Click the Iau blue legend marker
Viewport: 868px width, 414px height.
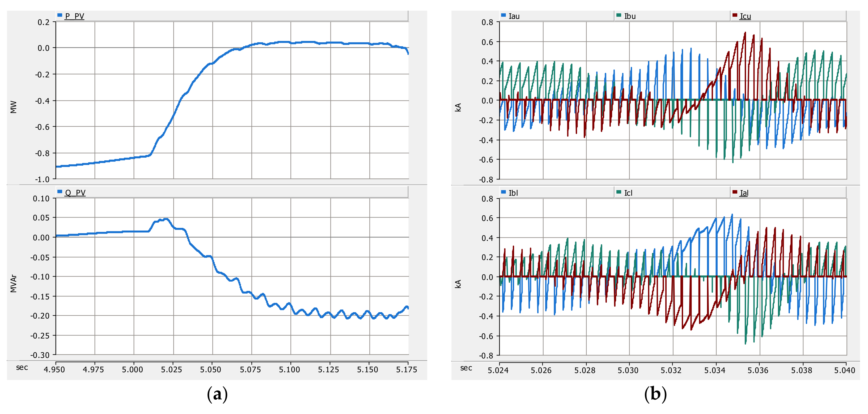click(503, 15)
